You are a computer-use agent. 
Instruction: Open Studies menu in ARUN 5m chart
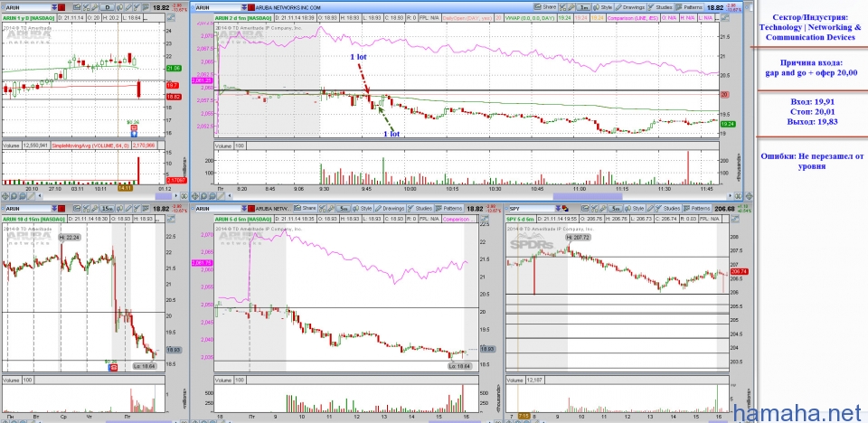[420, 208]
